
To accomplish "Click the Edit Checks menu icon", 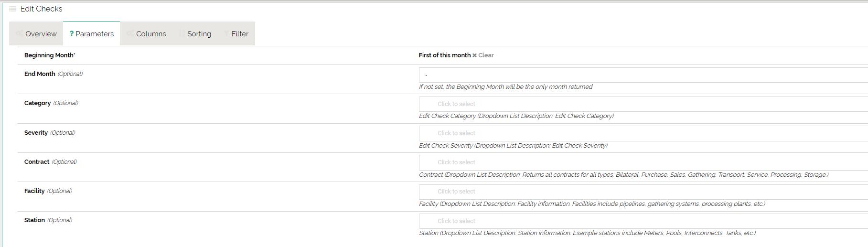I will point(13,9).
